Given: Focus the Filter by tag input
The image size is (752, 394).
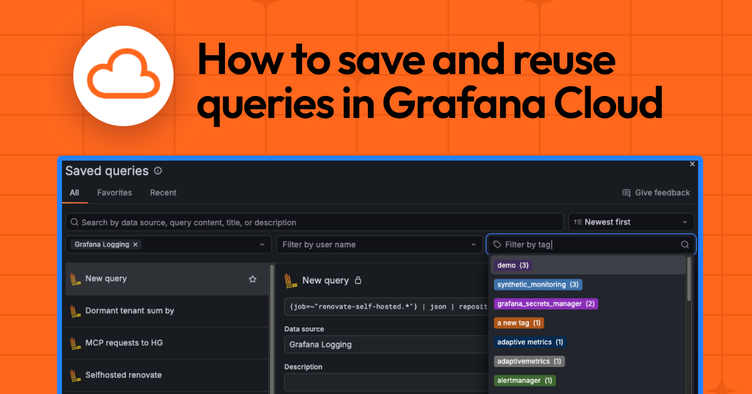Looking at the screenshot, I should [591, 244].
